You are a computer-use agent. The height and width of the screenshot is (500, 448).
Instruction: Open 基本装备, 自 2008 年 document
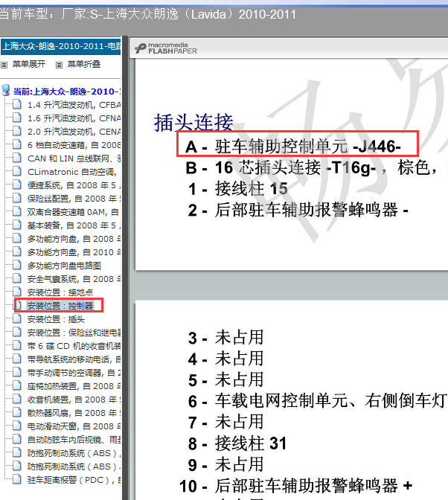74,225
